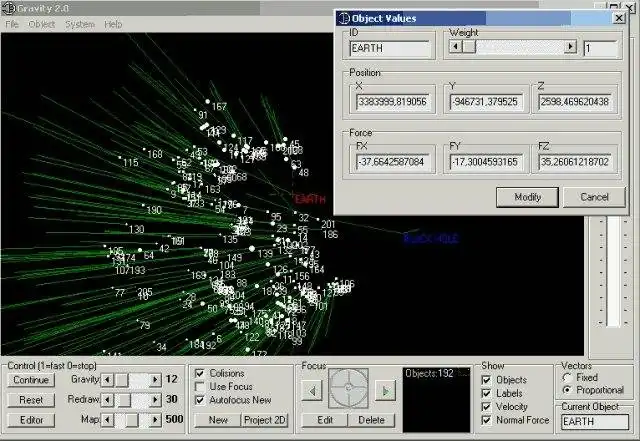Click the Position Z field
Viewport: 640px width, 441px height.
click(575, 102)
